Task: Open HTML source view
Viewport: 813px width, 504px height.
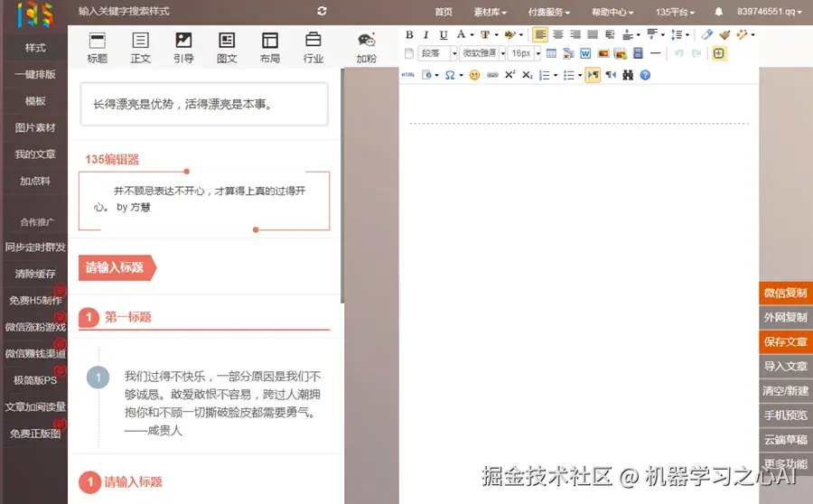Action: pyautogui.click(x=408, y=75)
